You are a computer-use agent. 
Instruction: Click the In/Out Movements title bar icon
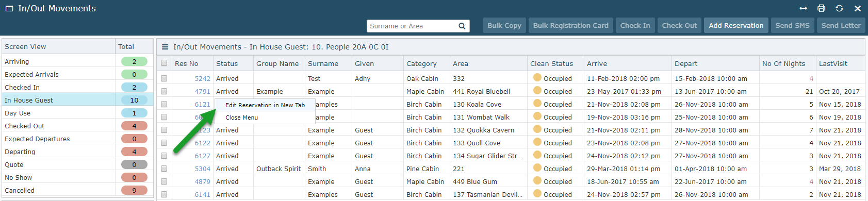tap(9, 9)
